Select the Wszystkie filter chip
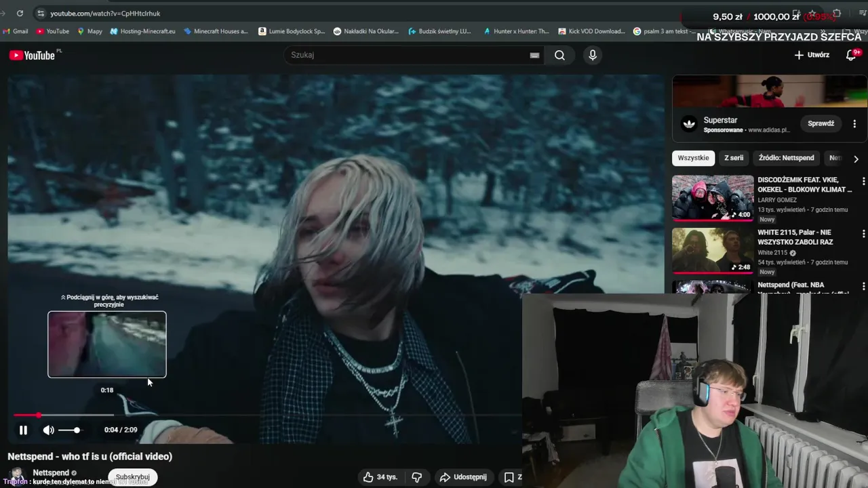This screenshot has width=868, height=488. point(693,158)
